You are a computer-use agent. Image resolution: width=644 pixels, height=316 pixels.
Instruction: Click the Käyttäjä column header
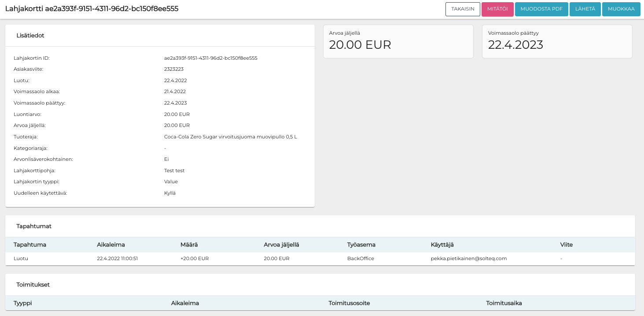point(442,245)
